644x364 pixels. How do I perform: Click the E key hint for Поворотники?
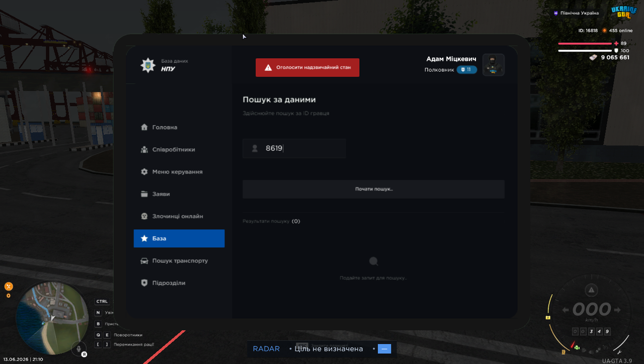point(107,335)
